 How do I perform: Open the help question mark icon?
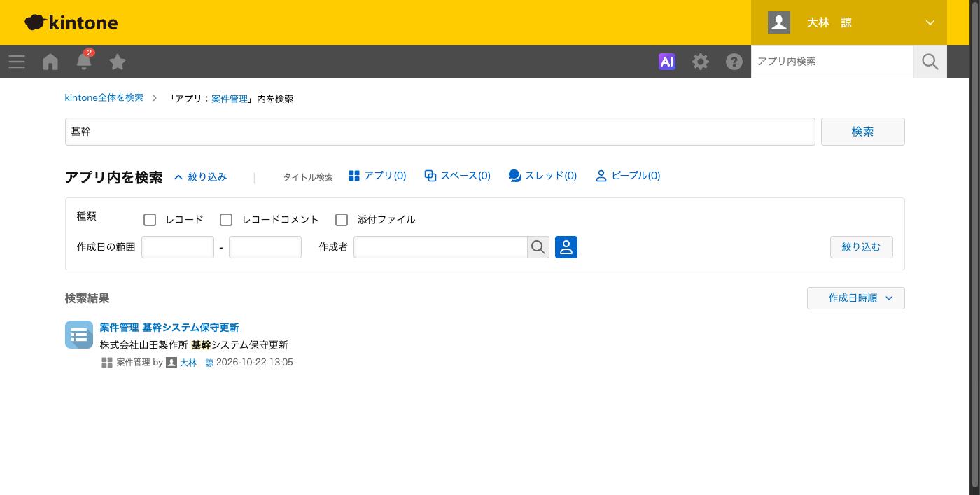[x=734, y=62]
